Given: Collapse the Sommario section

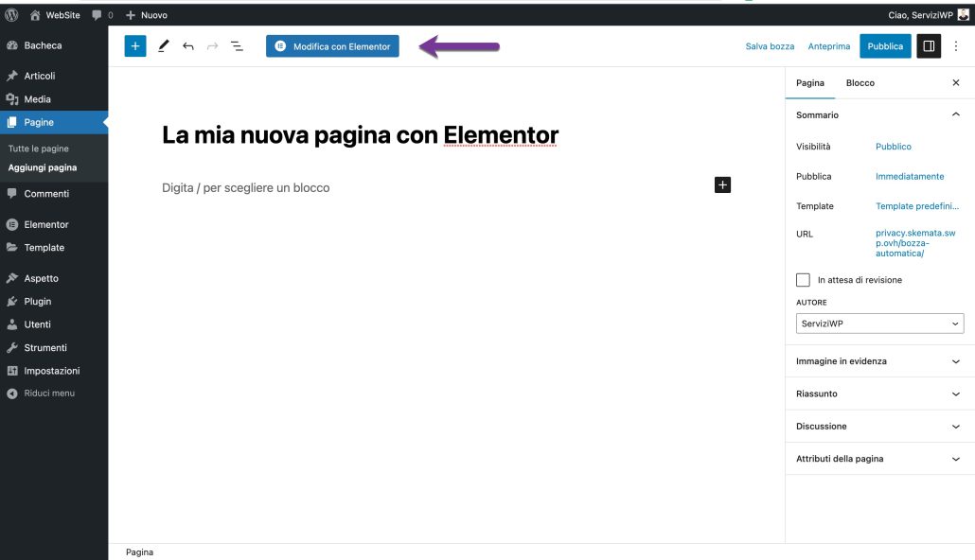Looking at the screenshot, I should [x=955, y=114].
